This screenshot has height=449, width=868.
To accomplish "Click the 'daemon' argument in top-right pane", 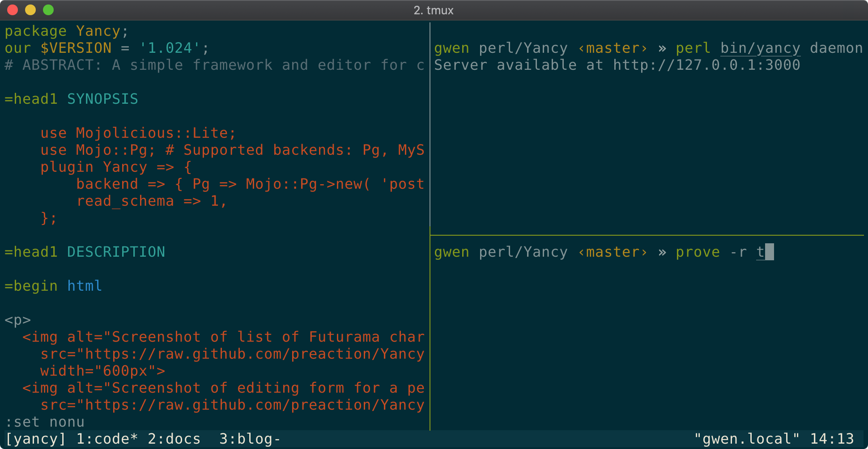I will (x=836, y=48).
